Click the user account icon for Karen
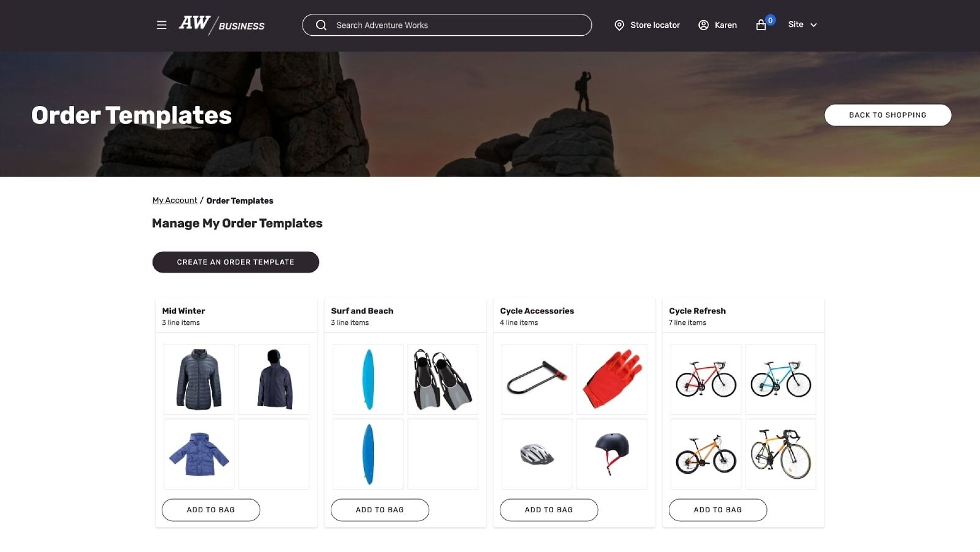 tap(703, 24)
